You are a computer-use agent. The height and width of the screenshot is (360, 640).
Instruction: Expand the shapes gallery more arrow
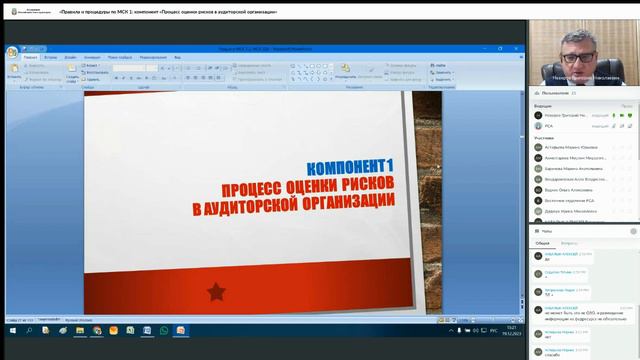coord(331,79)
